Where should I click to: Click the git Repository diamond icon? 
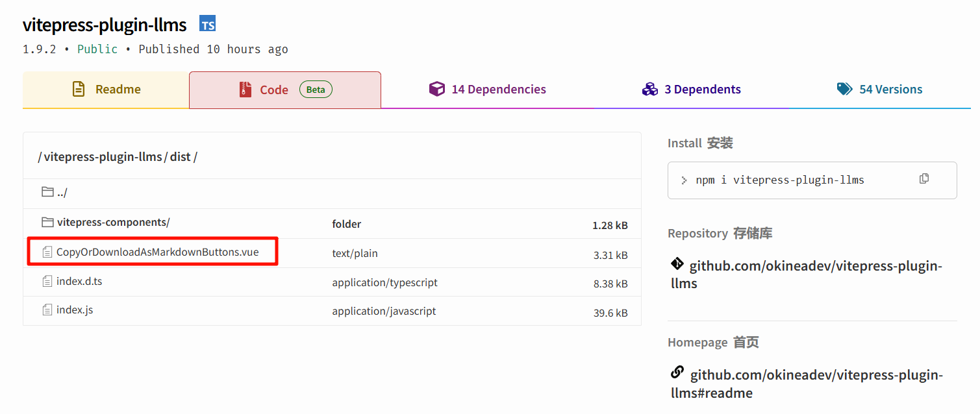click(677, 264)
